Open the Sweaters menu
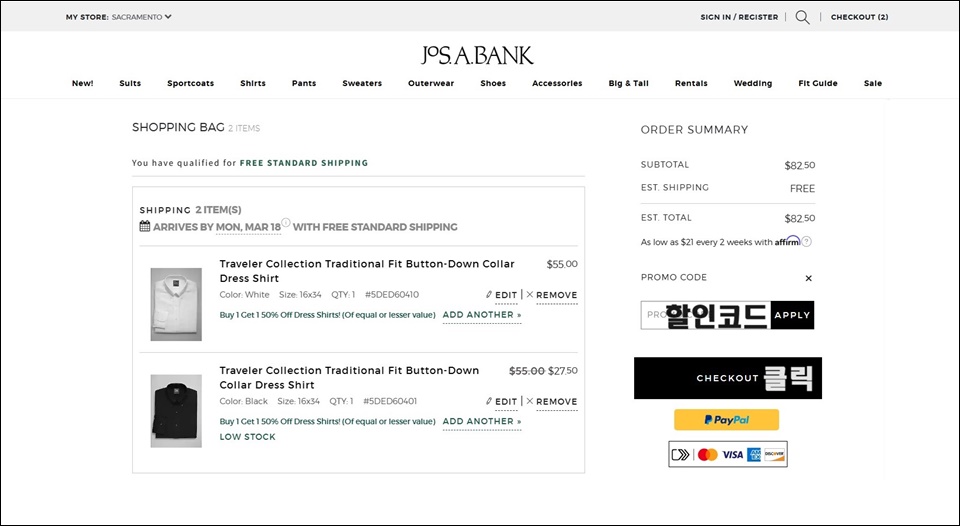The width and height of the screenshot is (960, 526). click(362, 83)
